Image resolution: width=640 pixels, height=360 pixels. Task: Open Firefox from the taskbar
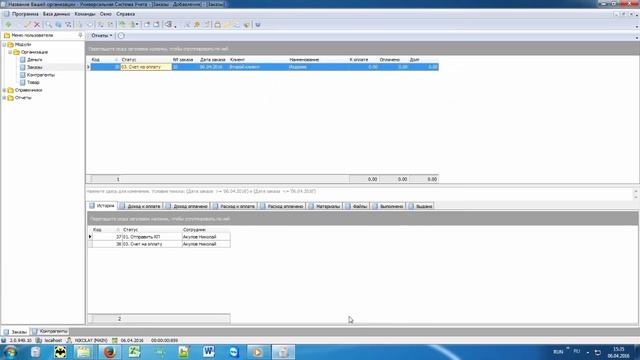[109, 352]
